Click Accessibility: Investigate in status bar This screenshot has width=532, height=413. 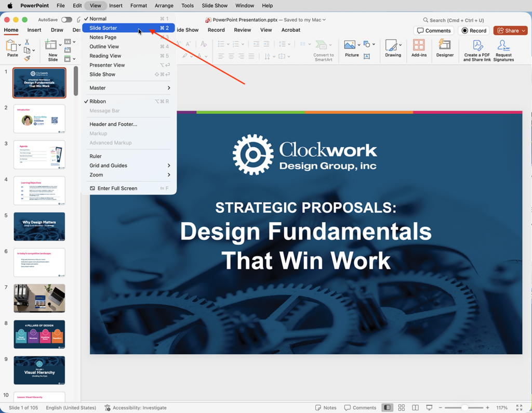click(136, 408)
